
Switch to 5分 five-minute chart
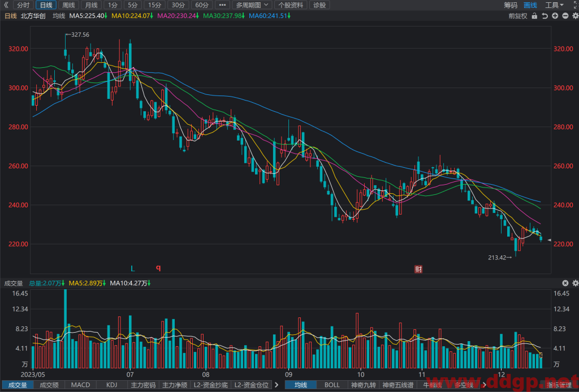click(132, 5)
